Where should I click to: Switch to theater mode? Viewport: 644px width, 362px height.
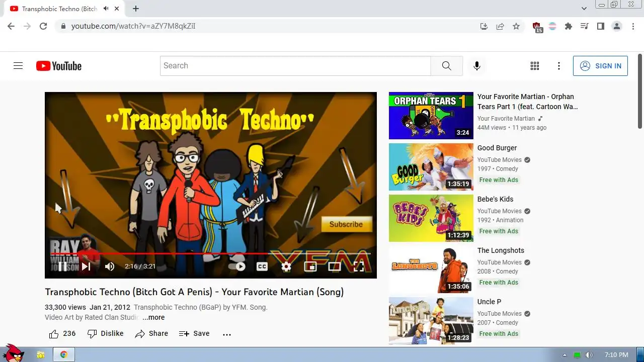tap(335, 266)
